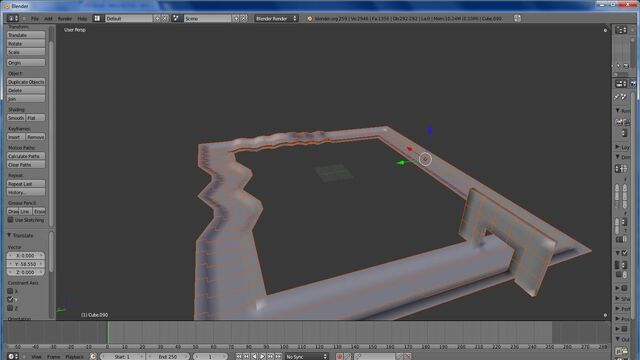Click the jump to last frame icon
This screenshot has height=360, width=640.
pos(278,357)
